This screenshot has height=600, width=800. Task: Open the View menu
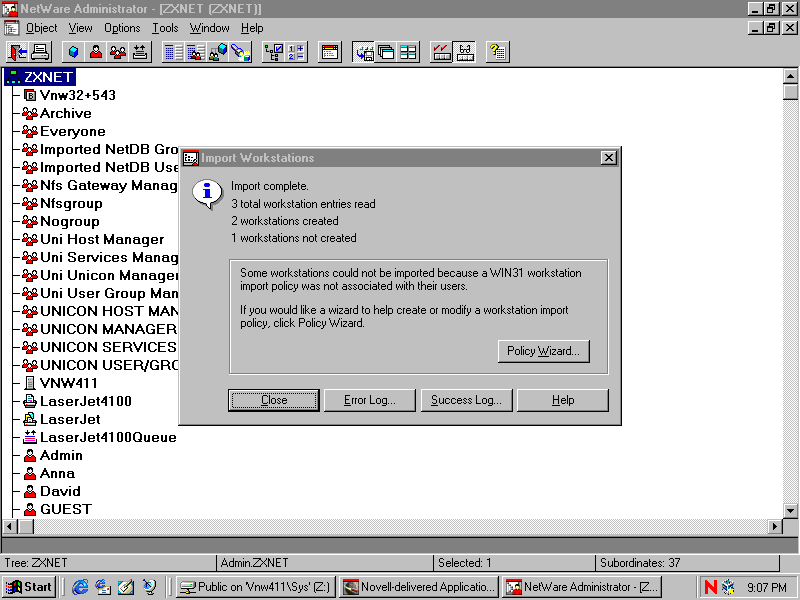[81, 28]
